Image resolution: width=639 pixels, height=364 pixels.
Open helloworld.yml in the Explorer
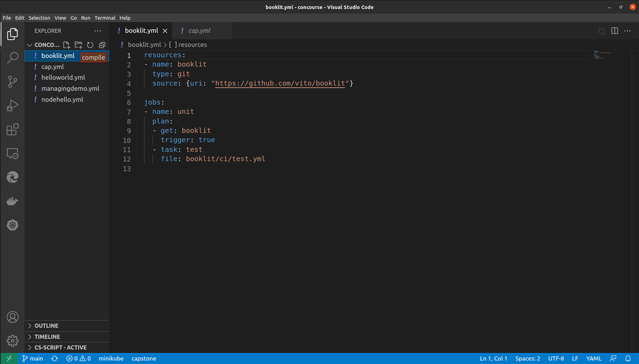pyautogui.click(x=67, y=78)
